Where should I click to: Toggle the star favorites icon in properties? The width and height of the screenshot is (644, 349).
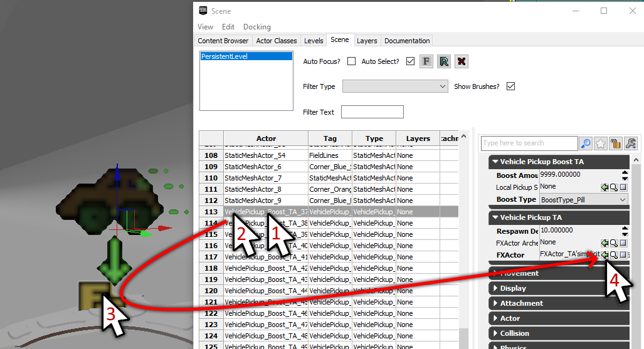(601, 143)
